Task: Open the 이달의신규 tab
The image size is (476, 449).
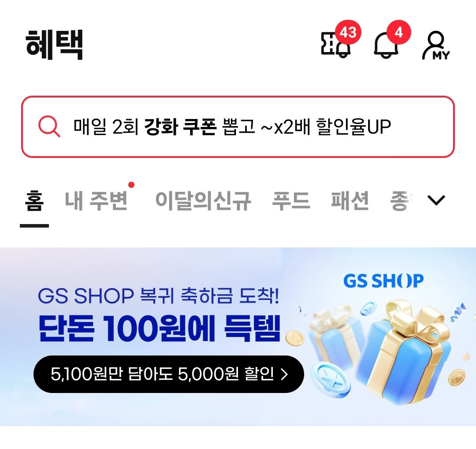Action: tap(203, 201)
